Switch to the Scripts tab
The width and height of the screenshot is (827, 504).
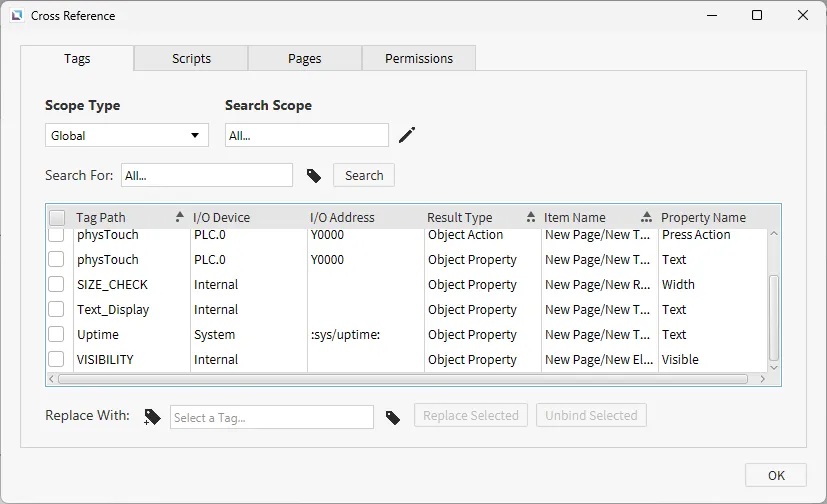(x=191, y=59)
